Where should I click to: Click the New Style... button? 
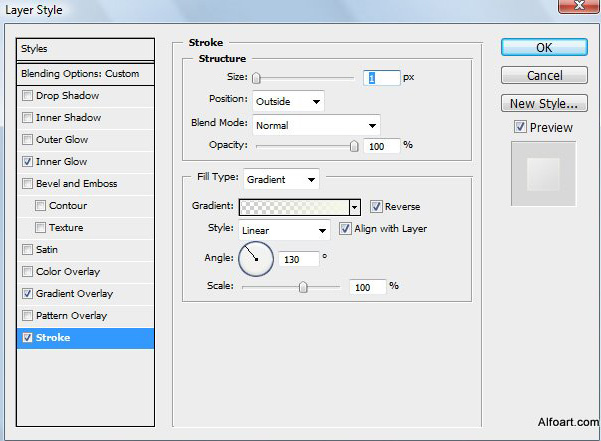tap(544, 103)
